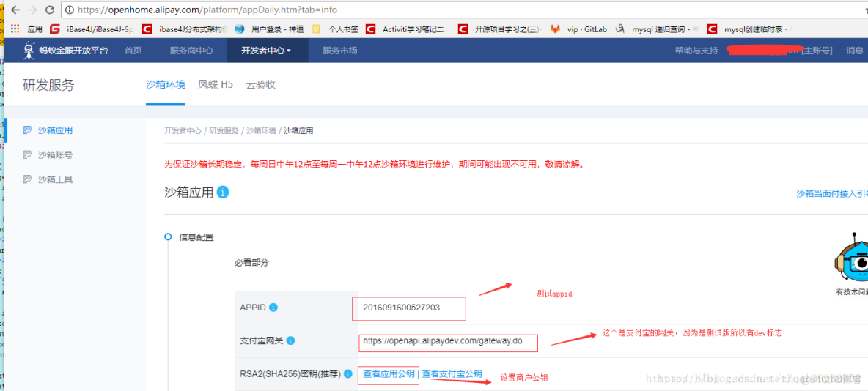Click the site info icon in address bar
Image resolution: width=868 pixels, height=391 pixels.
coord(70,10)
